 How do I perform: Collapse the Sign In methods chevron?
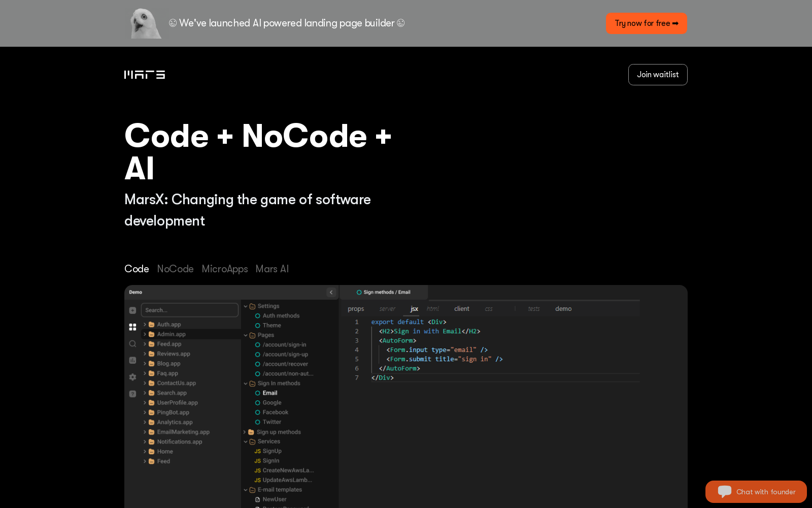tap(246, 384)
